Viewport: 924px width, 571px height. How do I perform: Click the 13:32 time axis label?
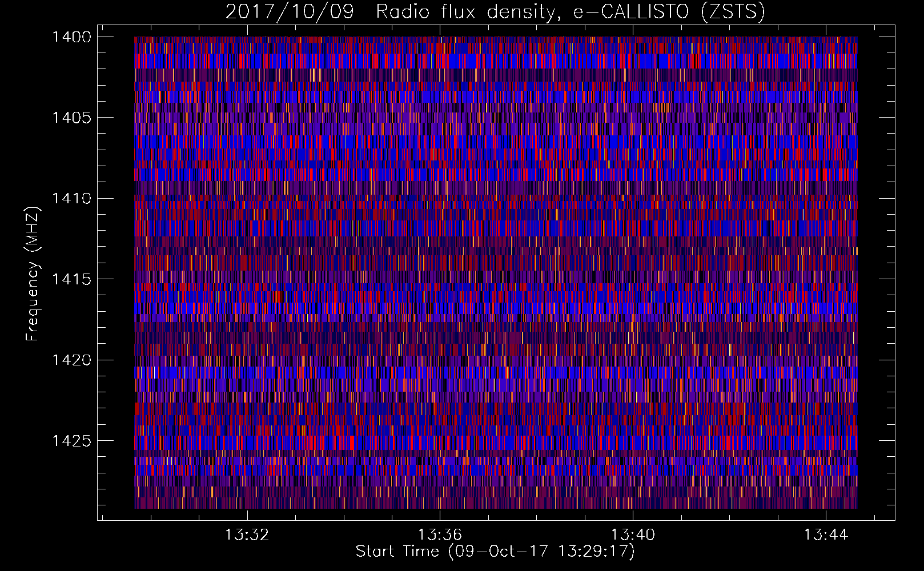click(247, 535)
